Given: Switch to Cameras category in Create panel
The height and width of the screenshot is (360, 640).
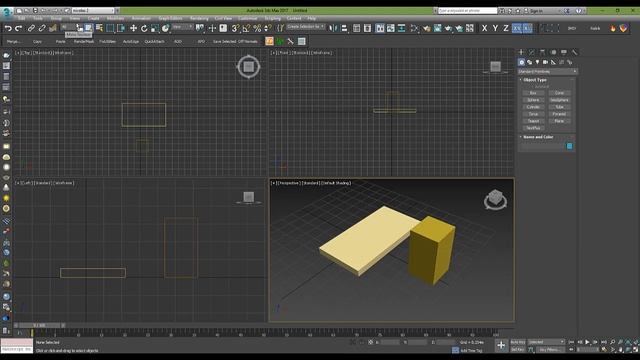Looking at the screenshot, I should click(x=545, y=62).
